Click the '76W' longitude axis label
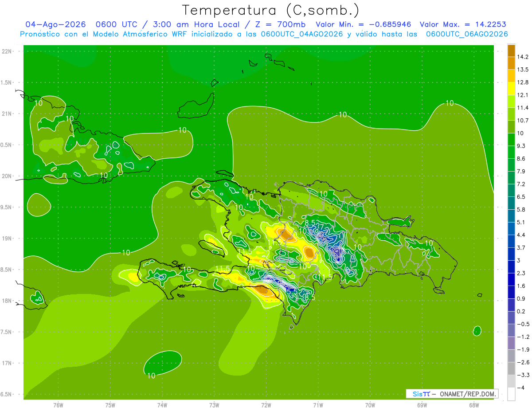The image size is (532, 411). [x=58, y=405]
